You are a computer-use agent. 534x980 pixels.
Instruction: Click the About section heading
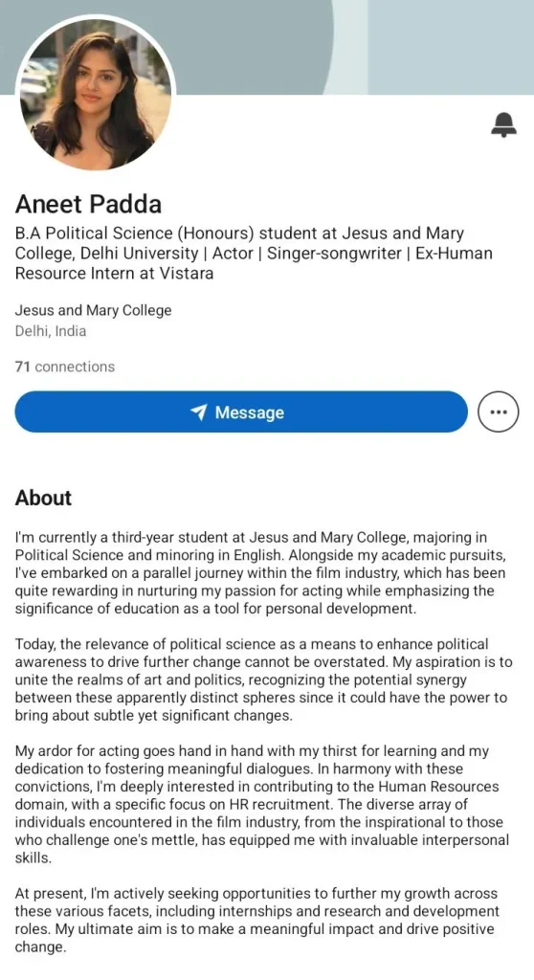pyautogui.click(x=43, y=498)
